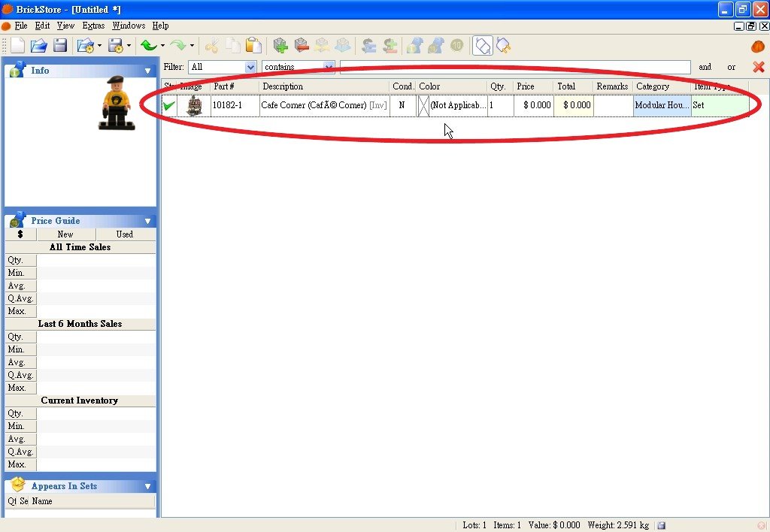This screenshot has height=532, width=770.
Task: Click the Info panel figure icon
Action: [x=18, y=69]
